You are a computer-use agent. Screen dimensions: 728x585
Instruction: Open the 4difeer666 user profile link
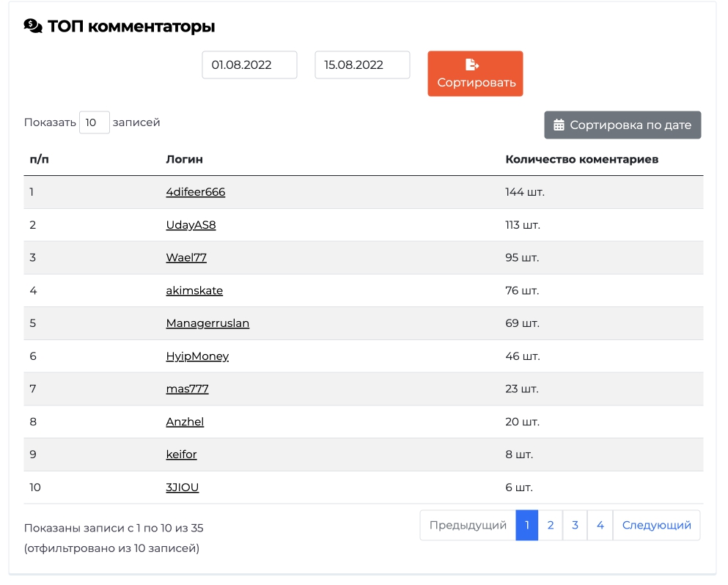tap(196, 192)
